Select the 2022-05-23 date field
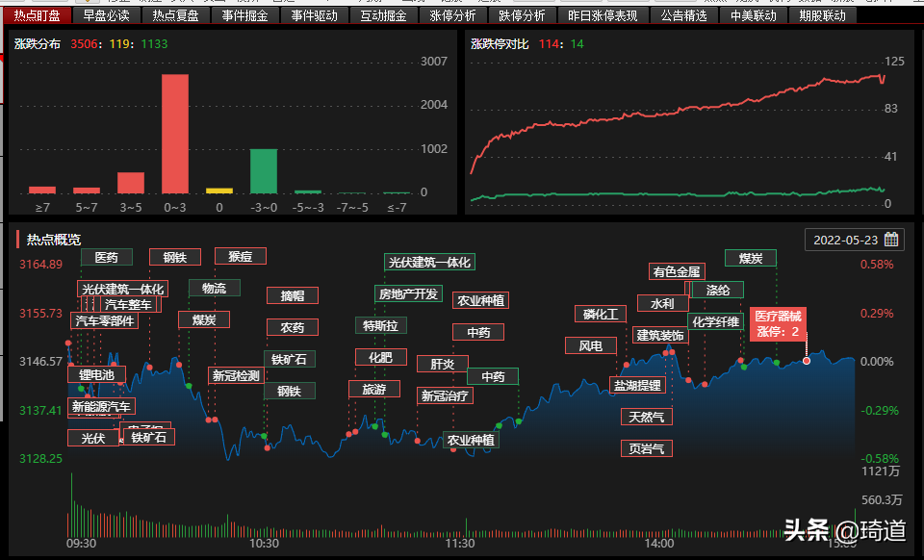The width and height of the screenshot is (924, 560). pyautogui.click(x=847, y=240)
